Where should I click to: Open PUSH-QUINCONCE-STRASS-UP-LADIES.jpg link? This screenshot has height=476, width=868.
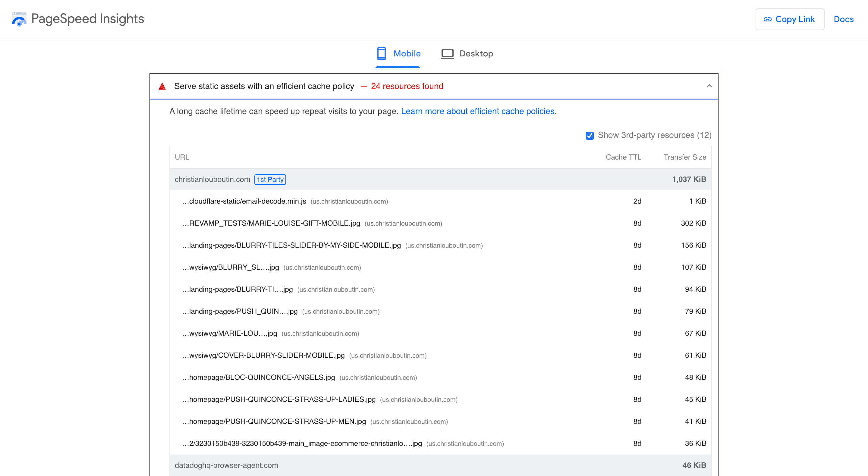(x=279, y=399)
